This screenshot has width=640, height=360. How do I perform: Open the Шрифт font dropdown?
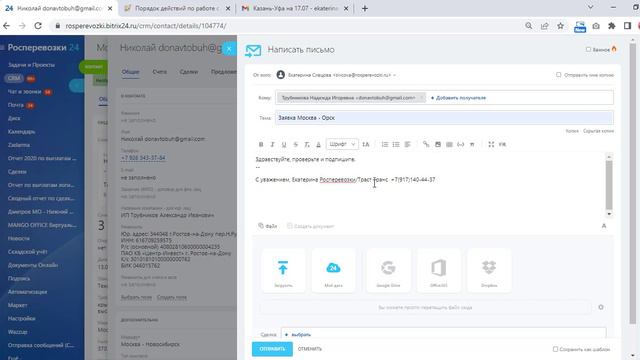342,144
